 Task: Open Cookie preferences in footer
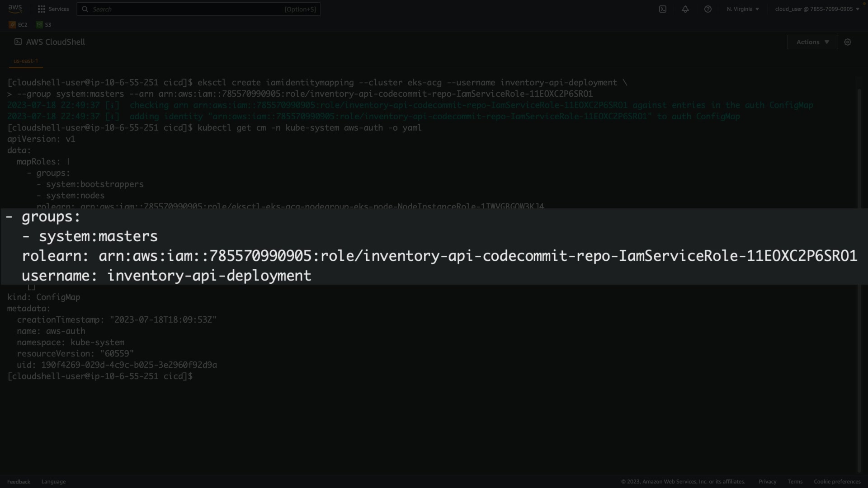[837, 482]
